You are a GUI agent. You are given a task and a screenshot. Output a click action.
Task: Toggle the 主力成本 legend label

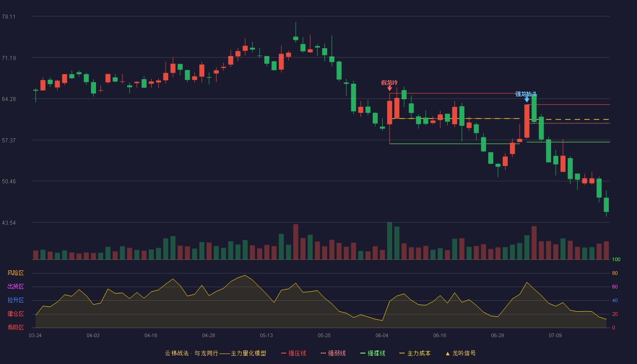pos(419,354)
